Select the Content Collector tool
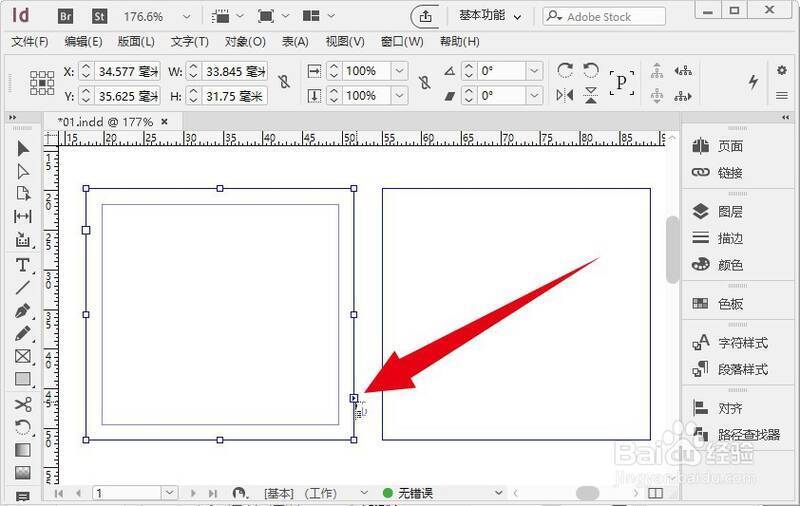This screenshot has width=800, height=506. click(x=23, y=239)
